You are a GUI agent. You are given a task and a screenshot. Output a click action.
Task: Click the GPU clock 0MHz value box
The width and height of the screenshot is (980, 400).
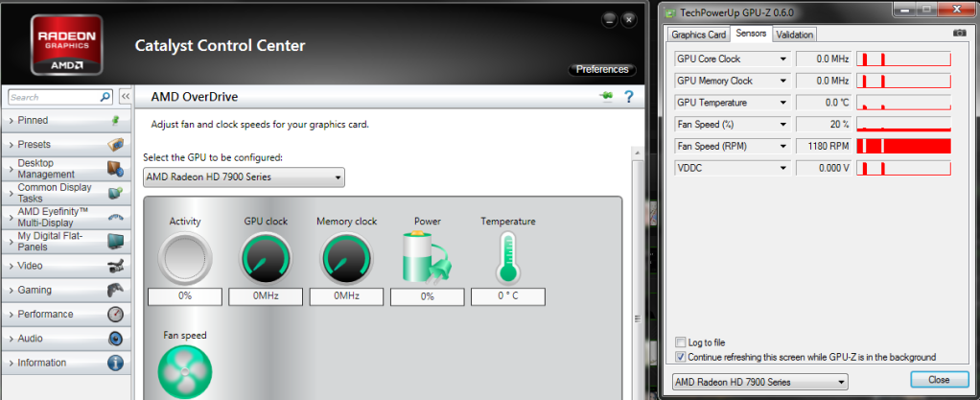[x=266, y=296]
